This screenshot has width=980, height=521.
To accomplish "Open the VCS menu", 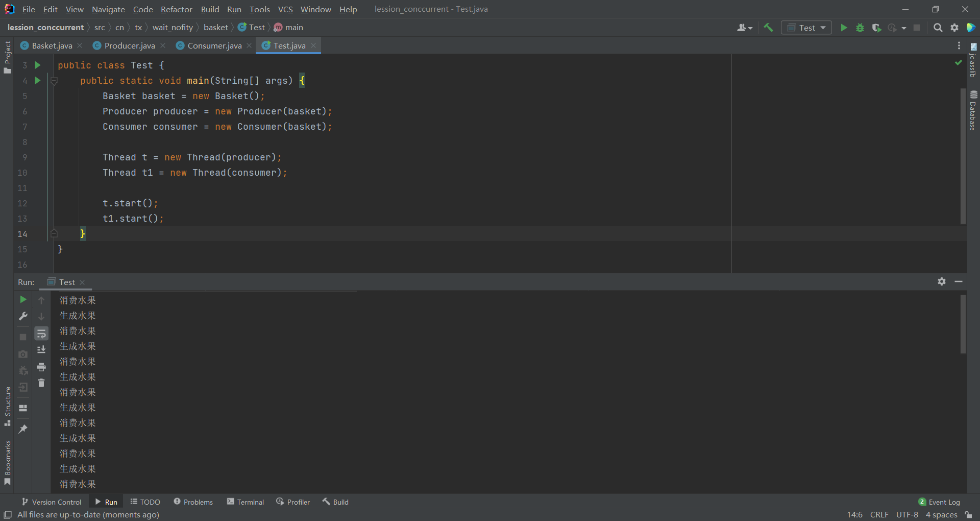I will [x=285, y=9].
